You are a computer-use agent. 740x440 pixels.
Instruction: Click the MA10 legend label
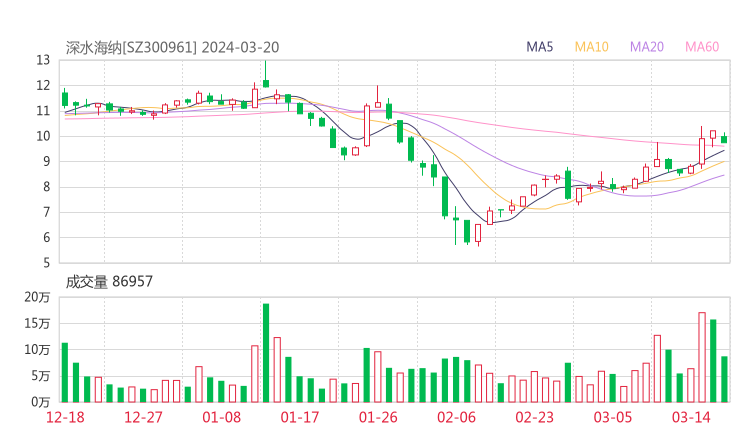[591, 47]
